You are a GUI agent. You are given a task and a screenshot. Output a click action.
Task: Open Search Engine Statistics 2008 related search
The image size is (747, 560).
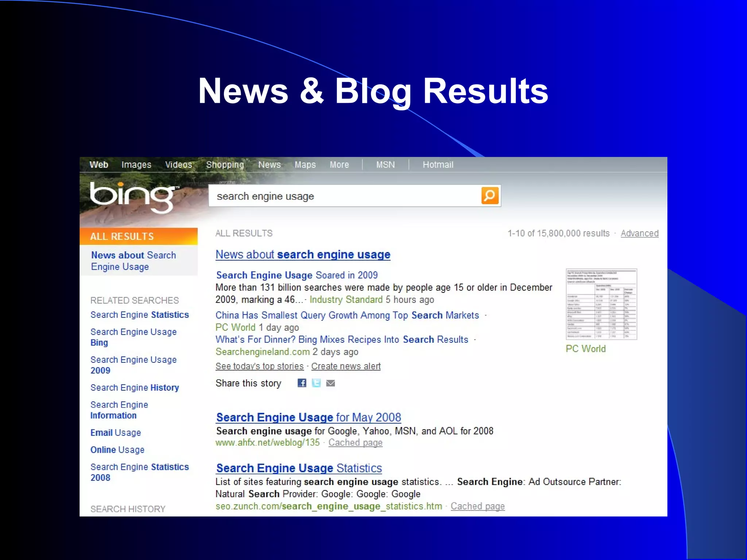(140, 472)
